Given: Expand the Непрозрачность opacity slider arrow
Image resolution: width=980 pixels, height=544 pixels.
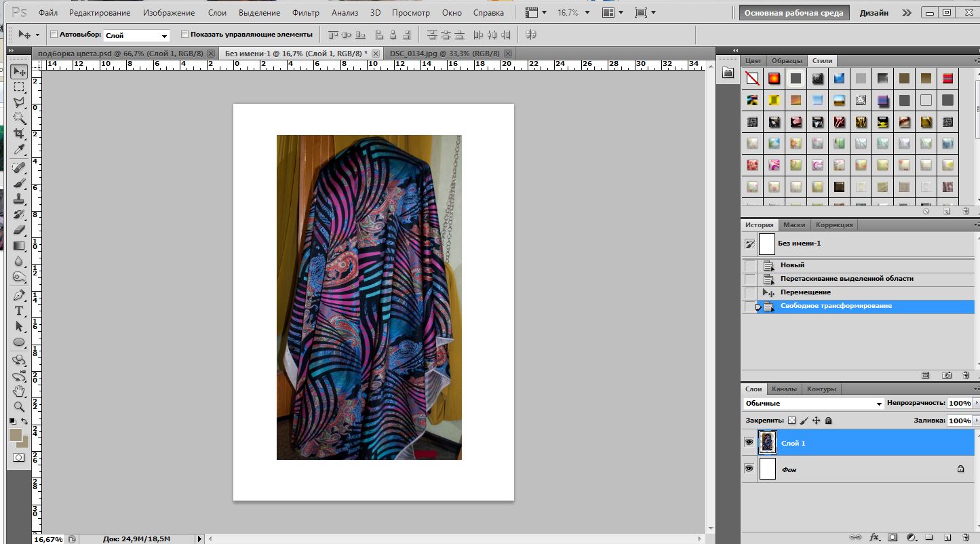Looking at the screenshot, I should tap(975, 404).
